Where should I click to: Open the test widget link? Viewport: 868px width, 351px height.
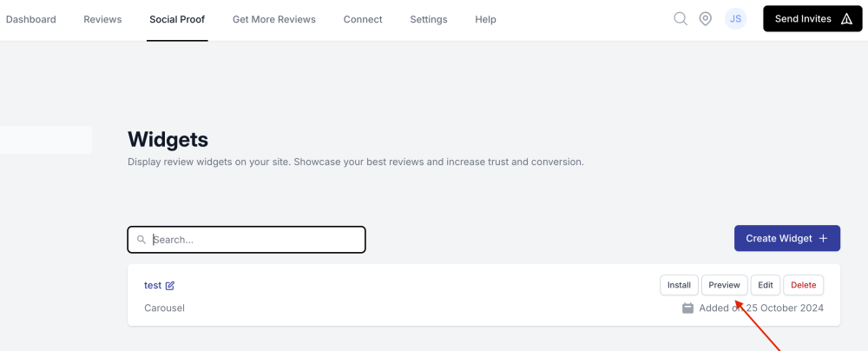pos(153,285)
